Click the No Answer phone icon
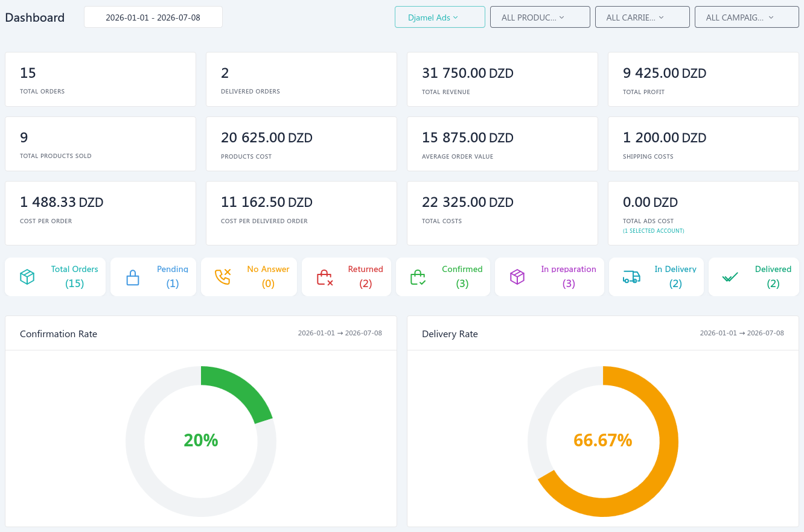Image resolution: width=804 pixels, height=532 pixels. point(223,277)
